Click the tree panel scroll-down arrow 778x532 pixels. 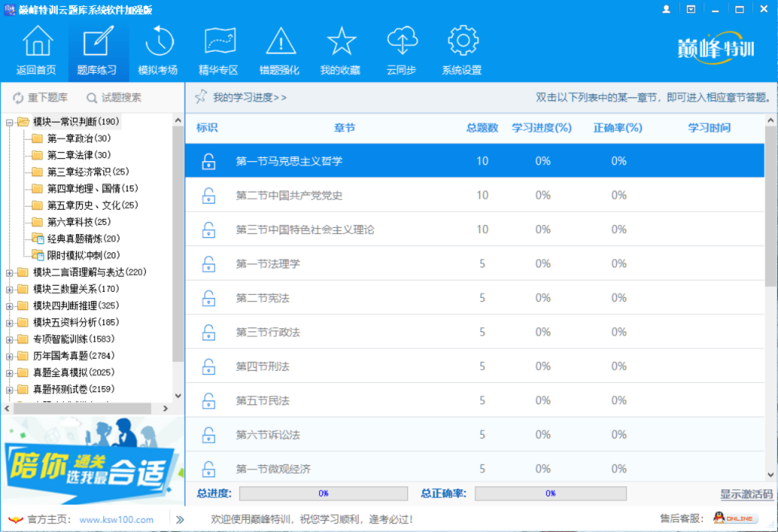tap(178, 395)
